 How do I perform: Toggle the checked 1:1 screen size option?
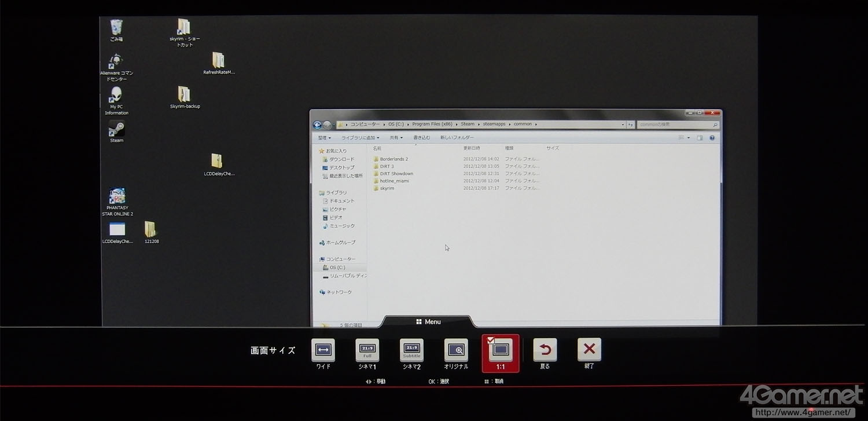pyautogui.click(x=501, y=353)
